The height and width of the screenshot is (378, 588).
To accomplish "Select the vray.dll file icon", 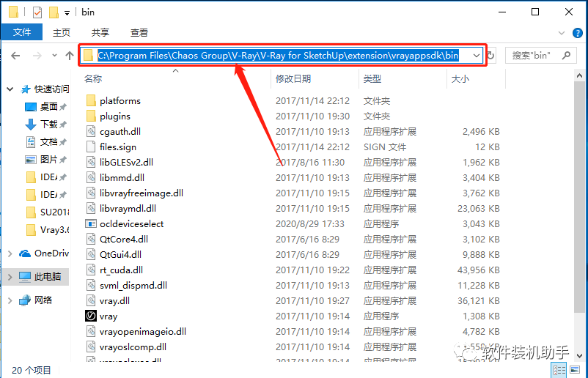I will [x=91, y=300].
